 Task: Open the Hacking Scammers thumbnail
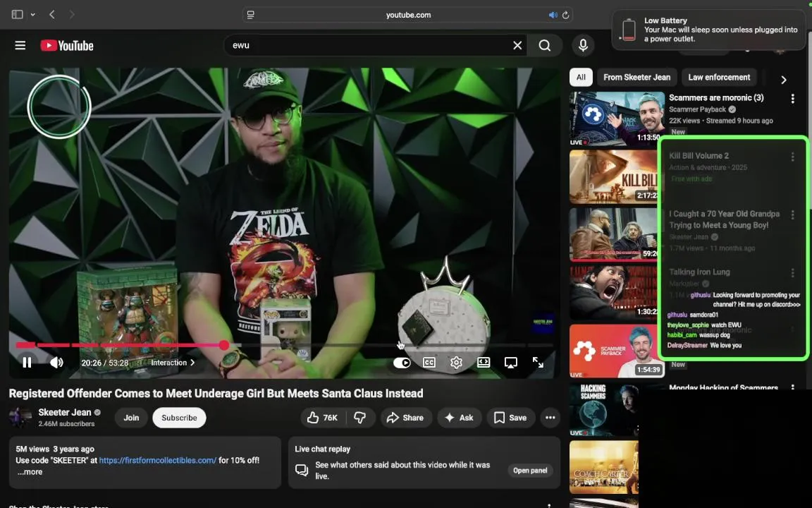pos(604,409)
